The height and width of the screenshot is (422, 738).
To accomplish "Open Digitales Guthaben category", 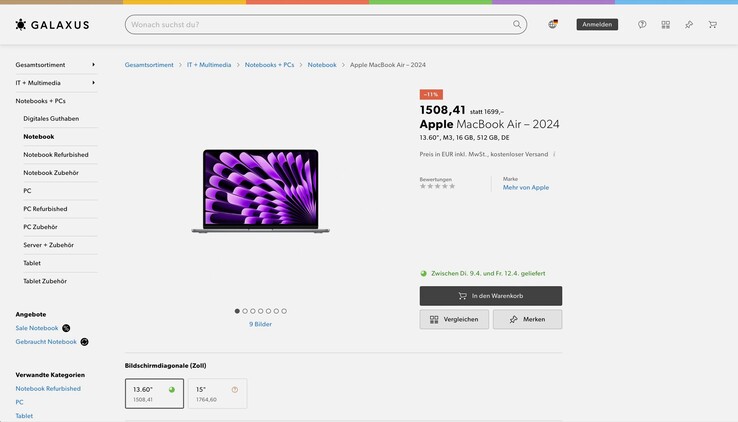I will (51, 119).
